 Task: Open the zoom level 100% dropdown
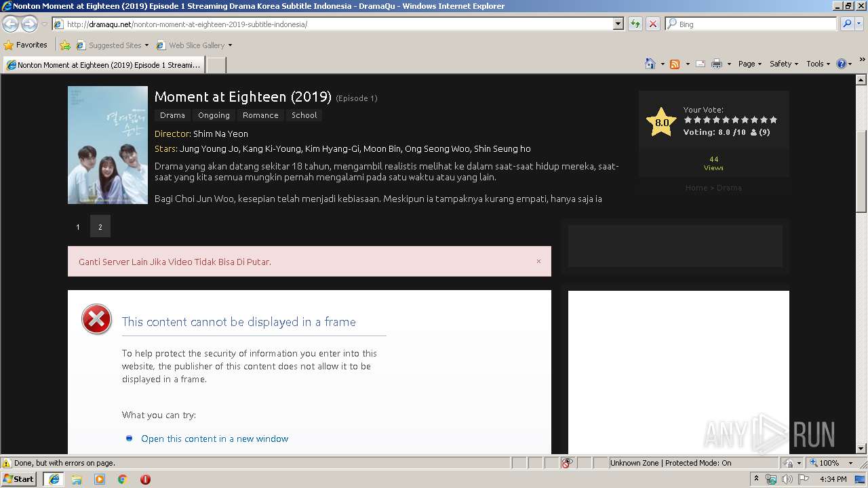tap(850, 463)
